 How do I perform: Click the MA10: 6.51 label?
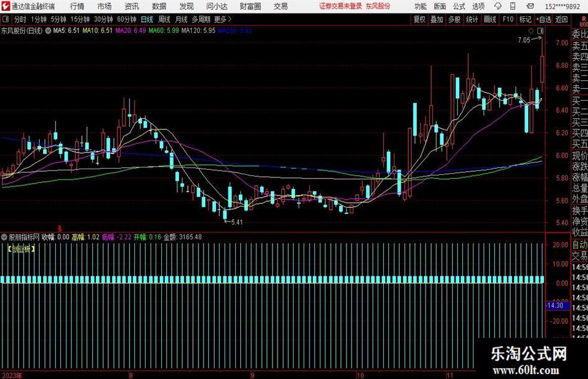point(98,30)
